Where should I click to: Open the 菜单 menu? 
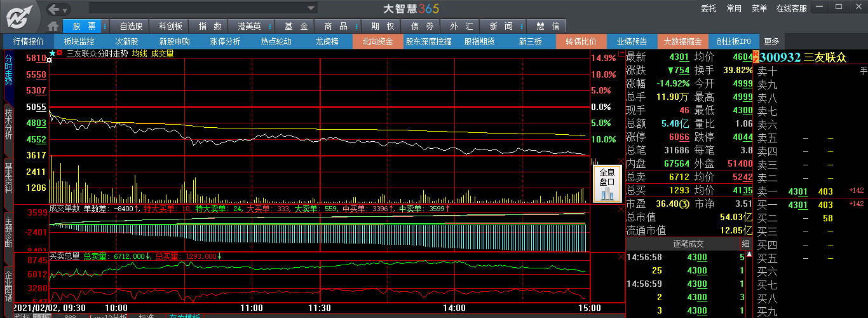pyautogui.click(x=759, y=9)
